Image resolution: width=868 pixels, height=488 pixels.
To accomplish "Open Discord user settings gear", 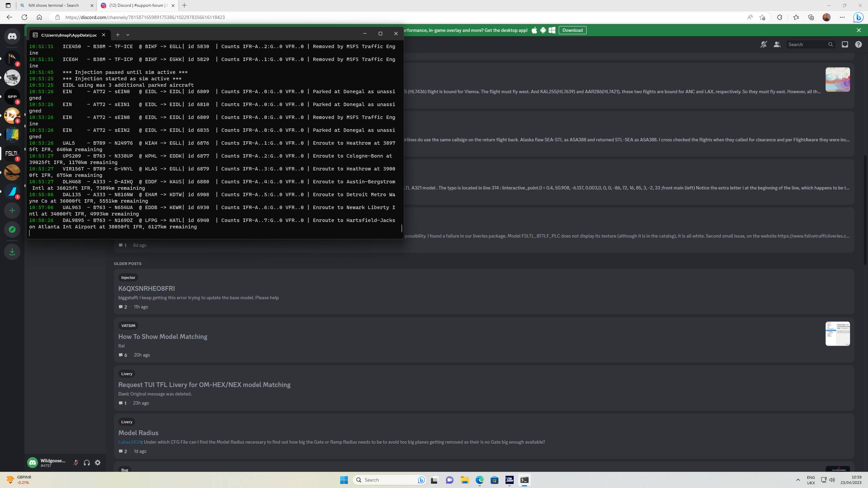I will tap(98, 463).
